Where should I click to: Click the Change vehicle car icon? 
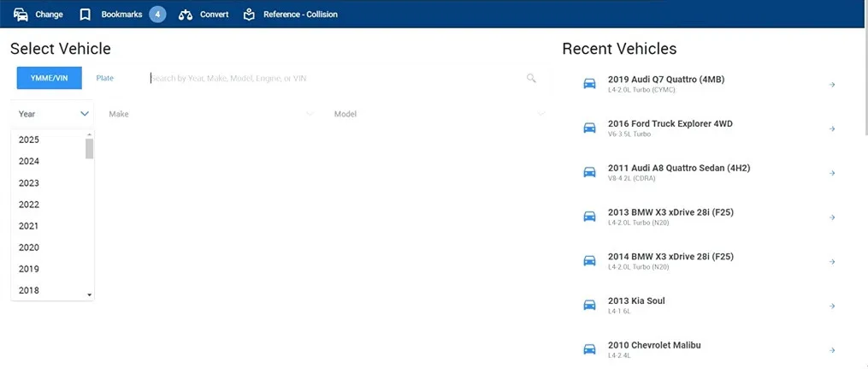coord(21,15)
